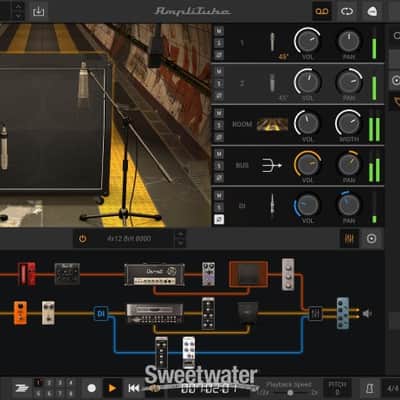Toggle the DI channel phase button
This screenshot has width=400, height=400.
point(219,219)
